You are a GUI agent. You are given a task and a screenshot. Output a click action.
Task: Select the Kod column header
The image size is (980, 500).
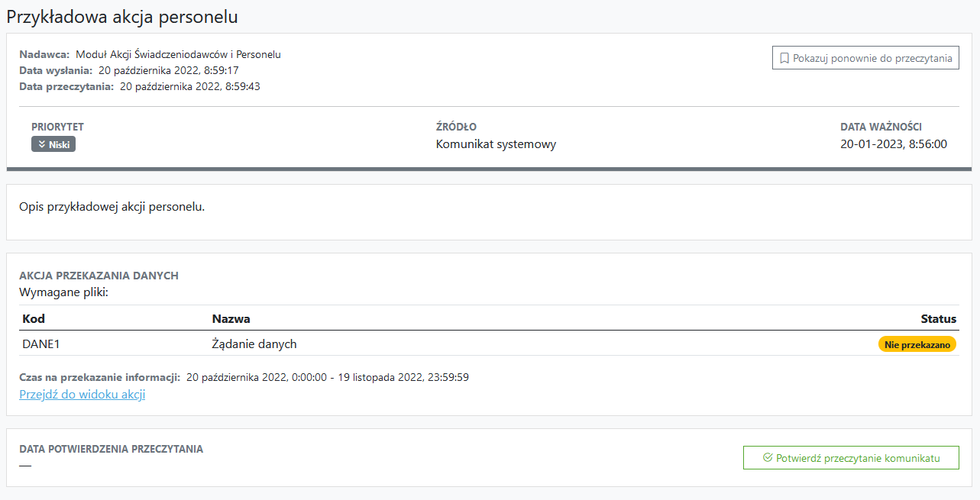[x=34, y=318]
